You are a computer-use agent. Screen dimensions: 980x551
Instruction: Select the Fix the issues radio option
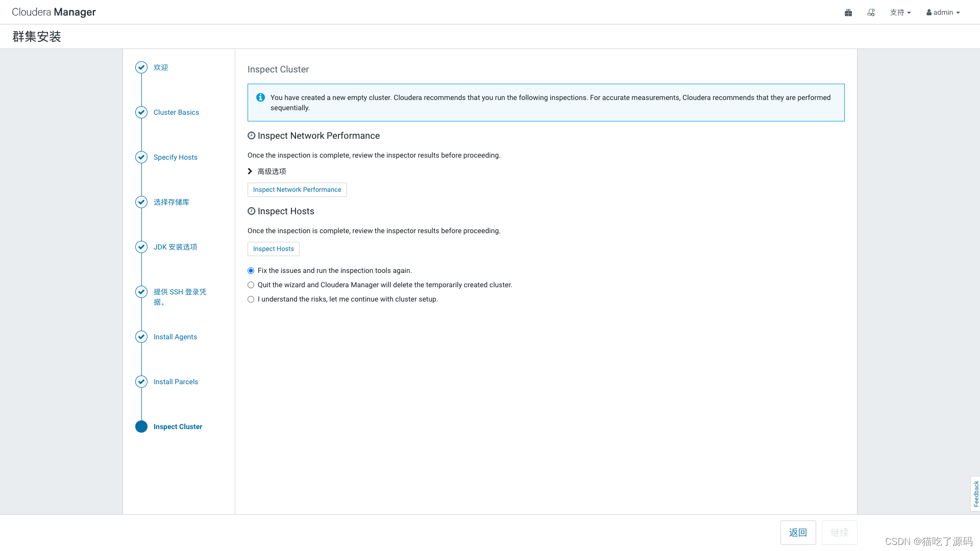(x=251, y=271)
